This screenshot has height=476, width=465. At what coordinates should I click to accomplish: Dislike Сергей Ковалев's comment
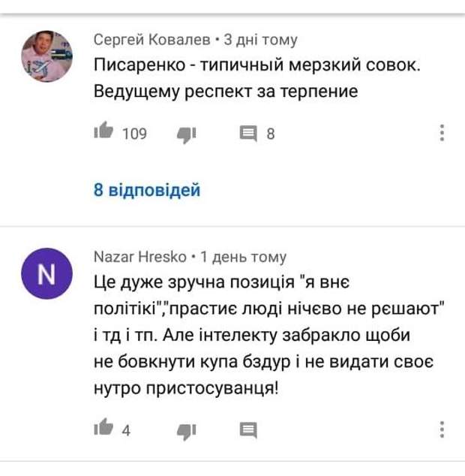185,134
